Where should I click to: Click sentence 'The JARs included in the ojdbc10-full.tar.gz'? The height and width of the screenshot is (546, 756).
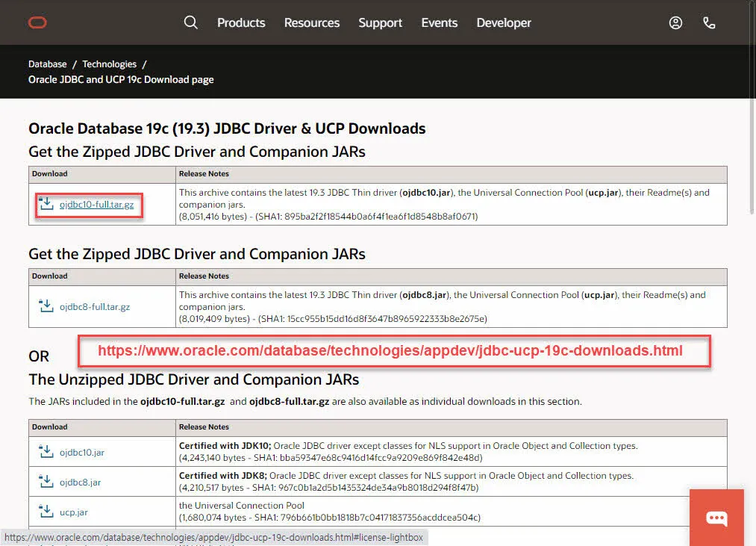(x=305, y=402)
